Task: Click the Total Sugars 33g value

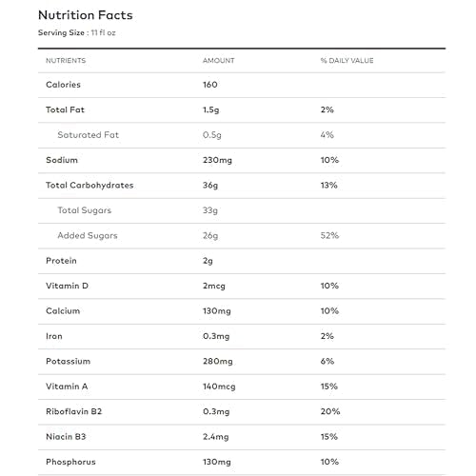Action: 210,210
